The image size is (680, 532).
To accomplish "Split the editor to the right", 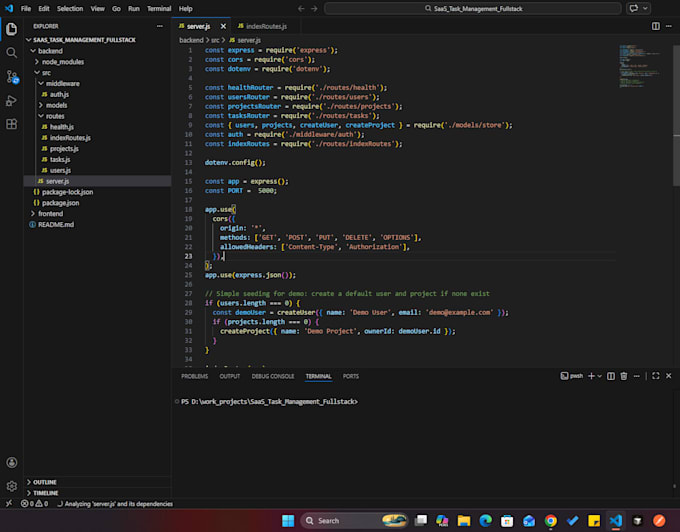I will [x=656, y=26].
